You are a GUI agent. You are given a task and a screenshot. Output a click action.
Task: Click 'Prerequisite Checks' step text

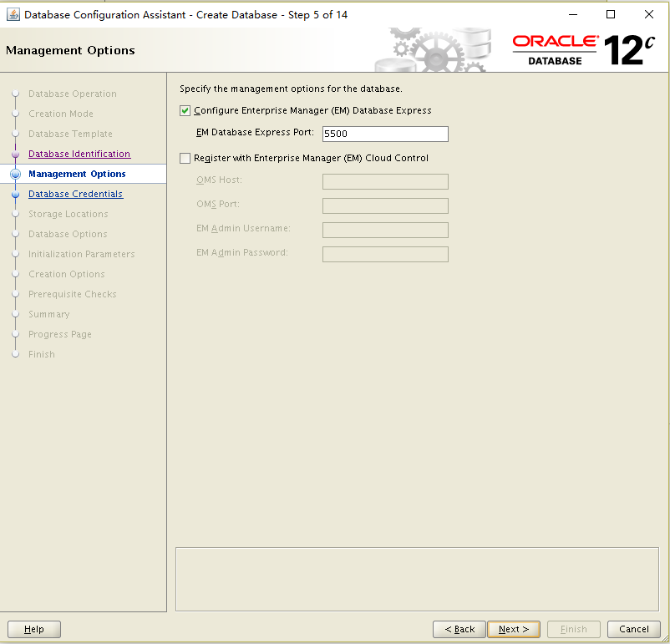73,295
